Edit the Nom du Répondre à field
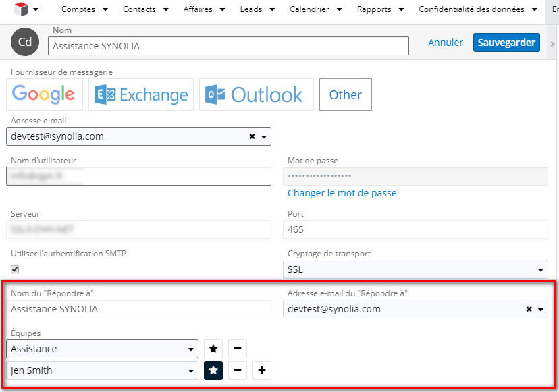The width and height of the screenshot is (559, 392). [138, 309]
